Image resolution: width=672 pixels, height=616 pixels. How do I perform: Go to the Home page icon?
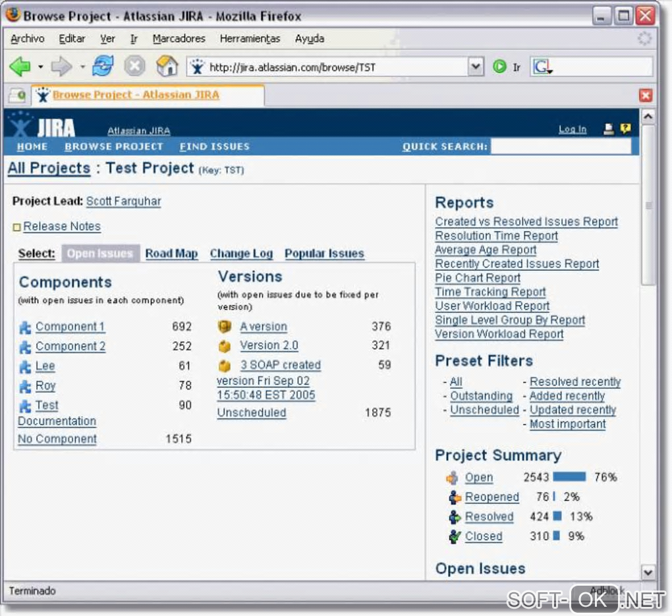coord(167,66)
